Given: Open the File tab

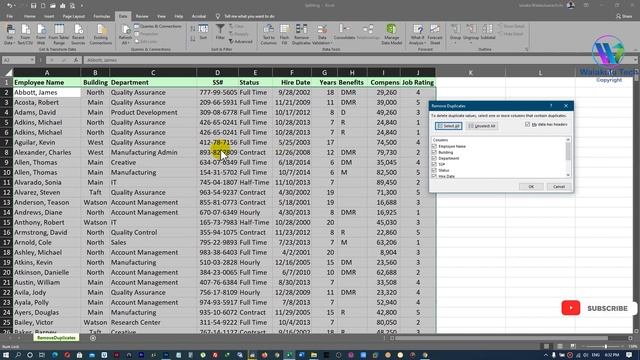Looking at the screenshot, I should pyautogui.click(x=9, y=16).
